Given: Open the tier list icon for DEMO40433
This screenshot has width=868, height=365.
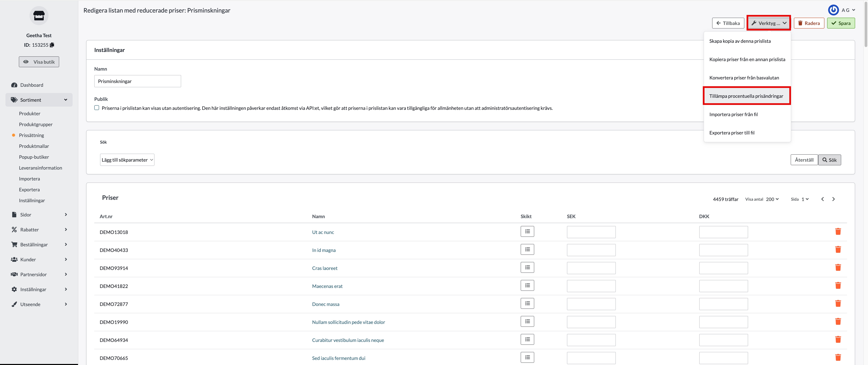Looking at the screenshot, I should [527, 250].
